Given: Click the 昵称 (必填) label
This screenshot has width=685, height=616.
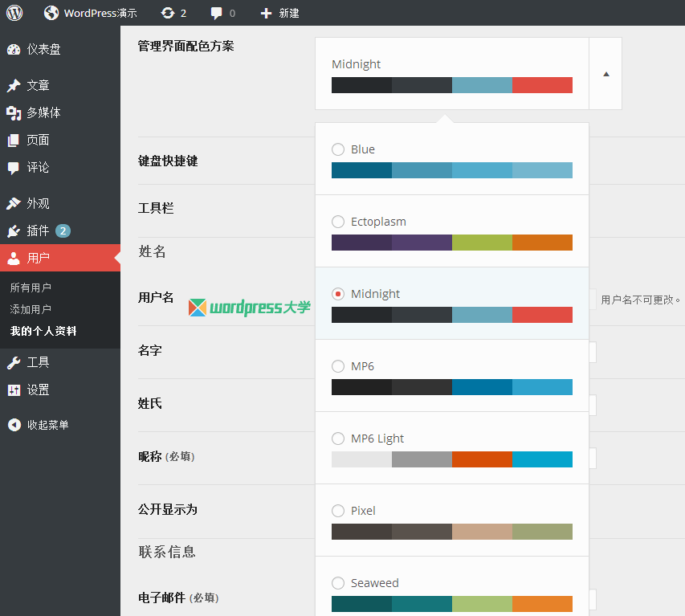Looking at the screenshot, I should click(166, 456).
